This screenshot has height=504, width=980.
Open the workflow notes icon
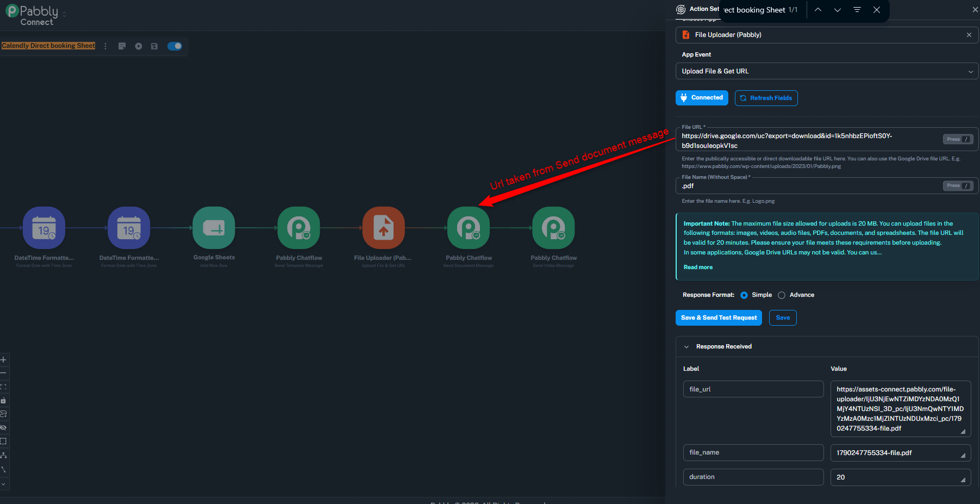(122, 46)
